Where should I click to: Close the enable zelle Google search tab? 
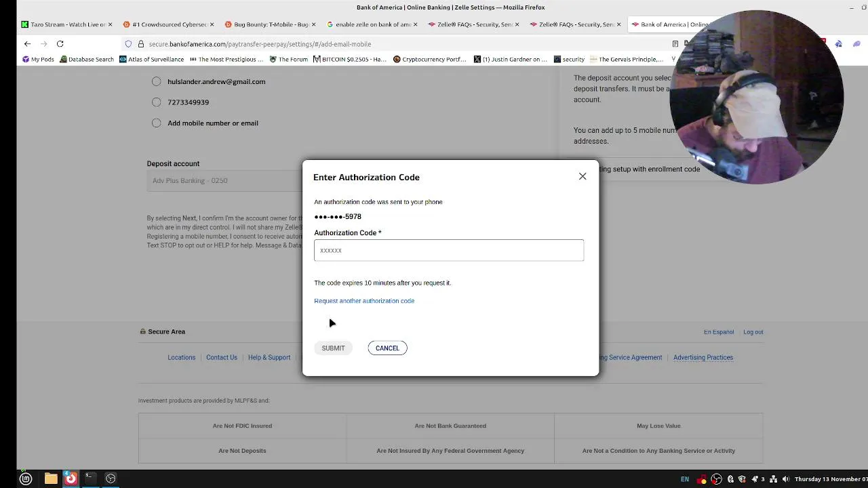coord(415,24)
